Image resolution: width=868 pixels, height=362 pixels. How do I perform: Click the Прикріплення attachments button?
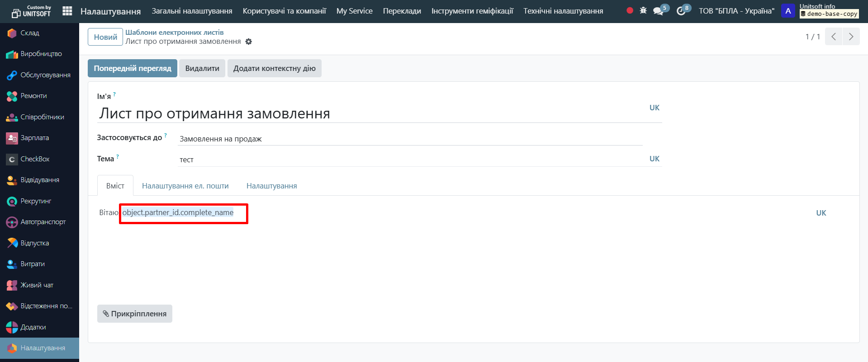[135, 314]
